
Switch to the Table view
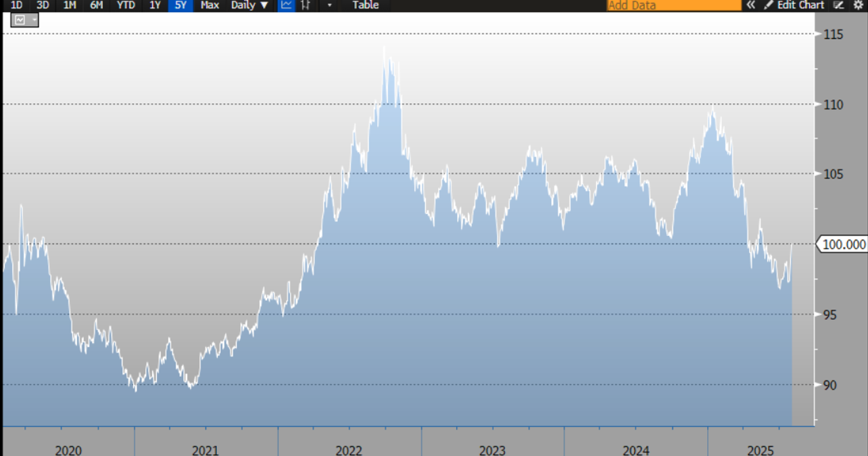[x=365, y=5]
